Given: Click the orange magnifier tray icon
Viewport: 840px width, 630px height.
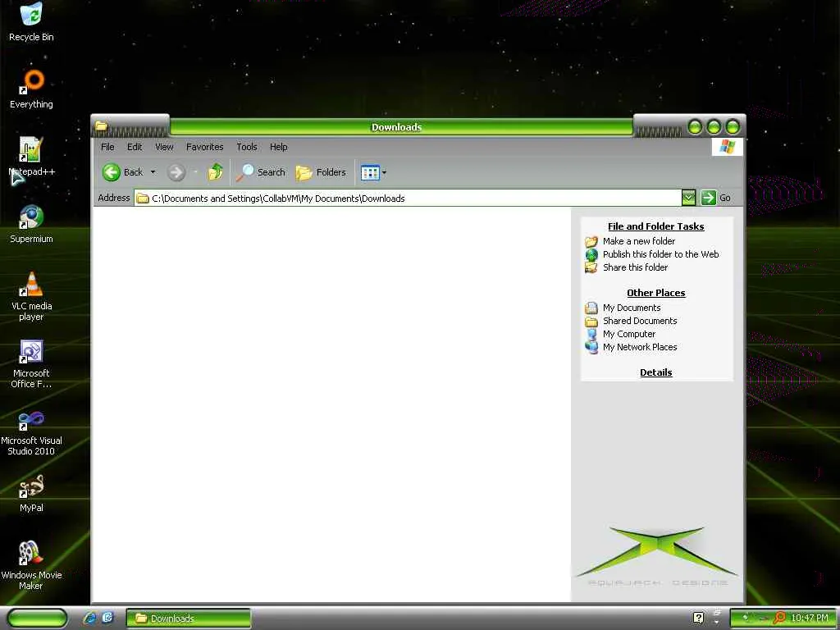Looking at the screenshot, I should click(780, 618).
